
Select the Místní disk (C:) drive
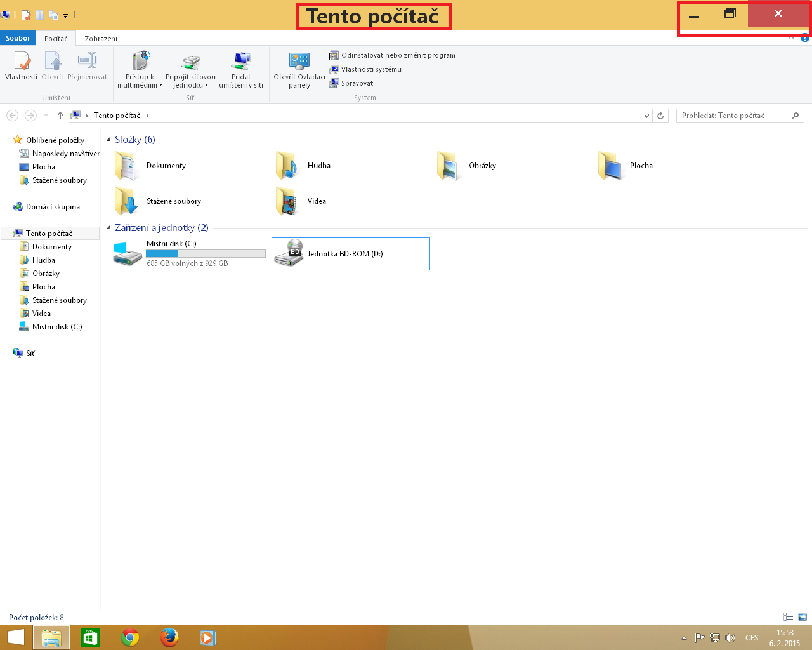(x=188, y=253)
